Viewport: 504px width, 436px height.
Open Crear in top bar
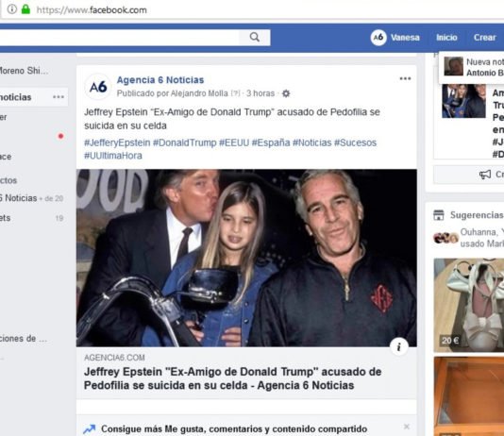[485, 38]
